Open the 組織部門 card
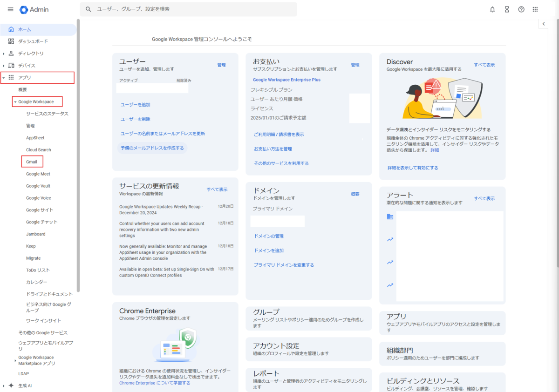The height and width of the screenshot is (392, 559). tap(443, 354)
